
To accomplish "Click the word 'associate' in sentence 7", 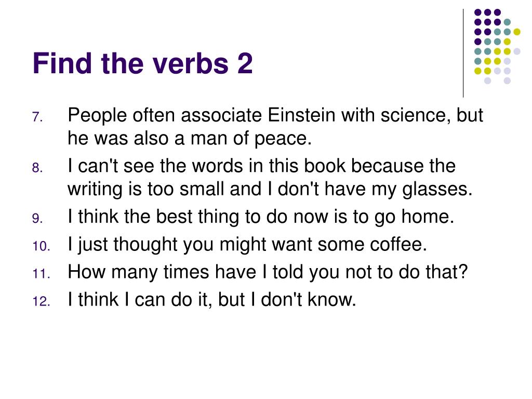I will coord(221,115).
